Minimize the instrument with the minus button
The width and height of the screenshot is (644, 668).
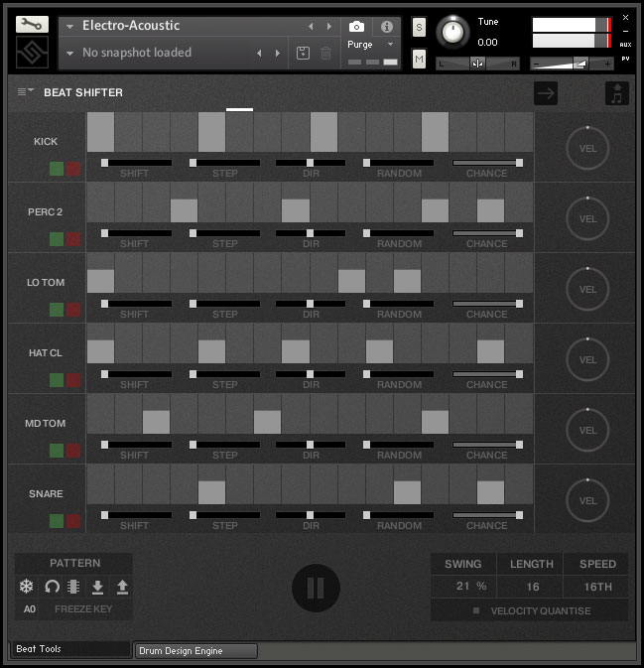click(x=625, y=31)
